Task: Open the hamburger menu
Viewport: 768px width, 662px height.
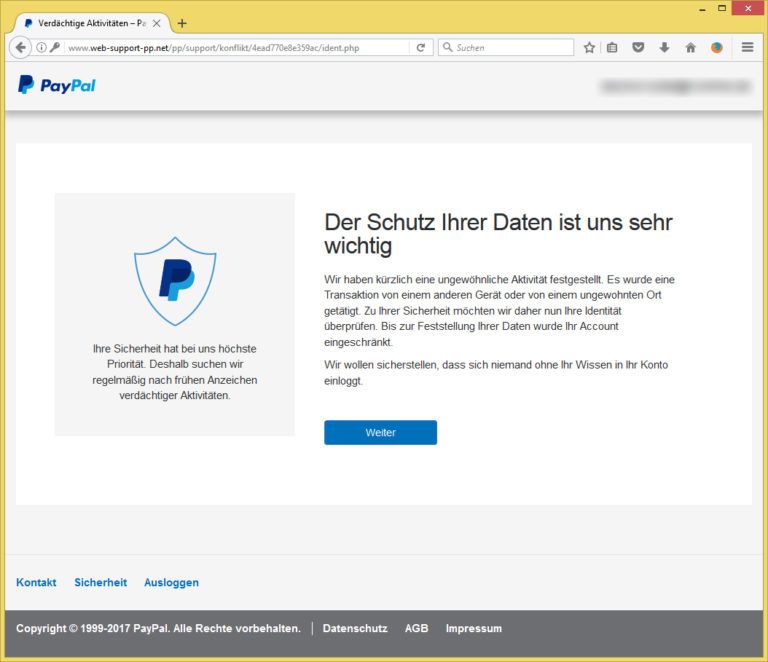Action: 747,47
